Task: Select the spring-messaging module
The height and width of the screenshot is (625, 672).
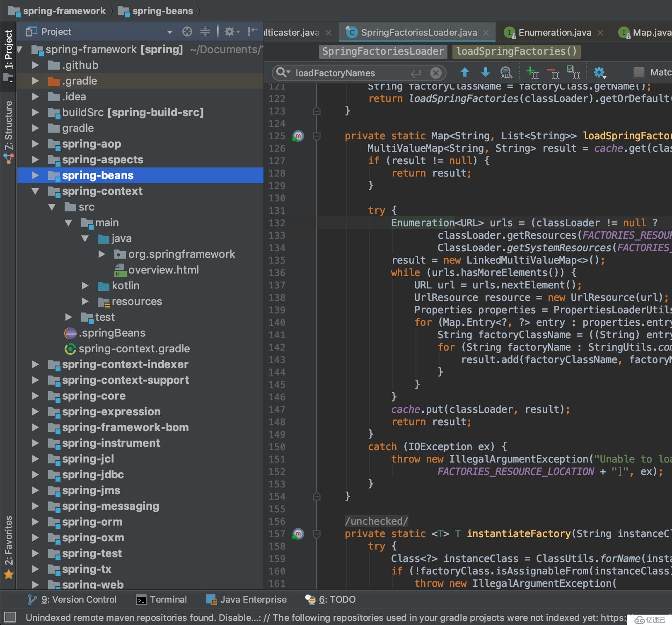Action: point(104,506)
